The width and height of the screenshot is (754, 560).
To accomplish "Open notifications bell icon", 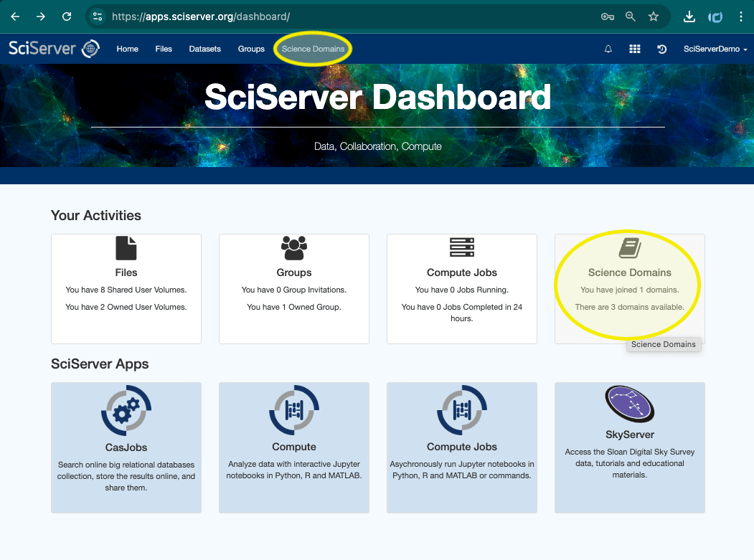I will pos(608,49).
